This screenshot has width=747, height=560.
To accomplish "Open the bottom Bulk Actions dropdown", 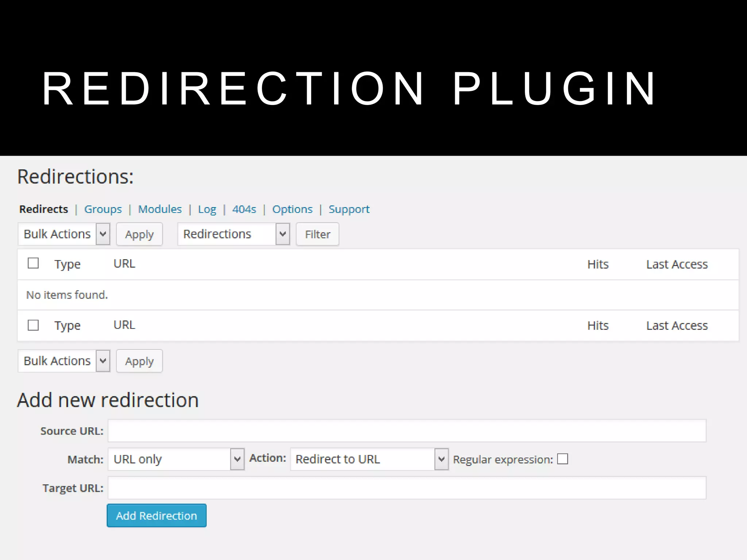I will pyautogui.click(x=64, y=361).
